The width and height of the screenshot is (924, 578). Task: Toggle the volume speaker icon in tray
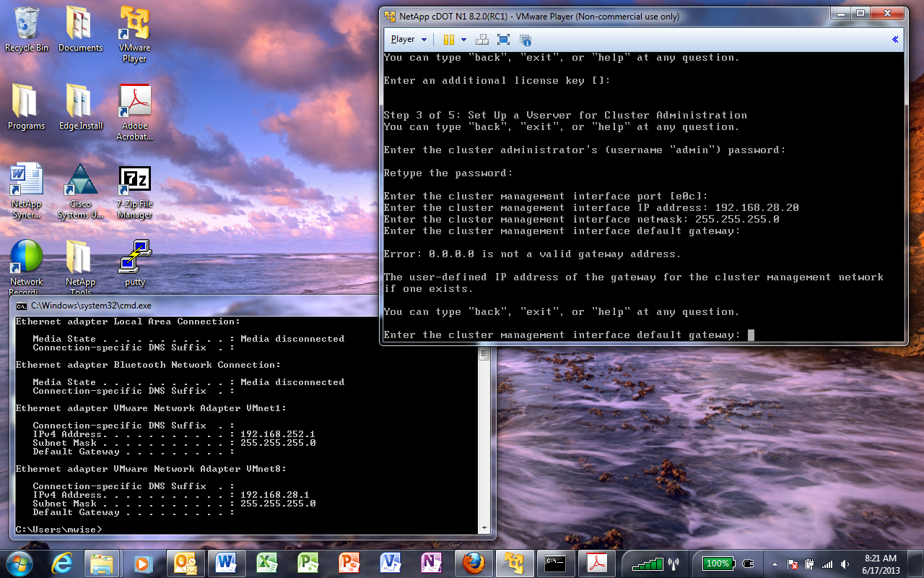coord(845,564)
